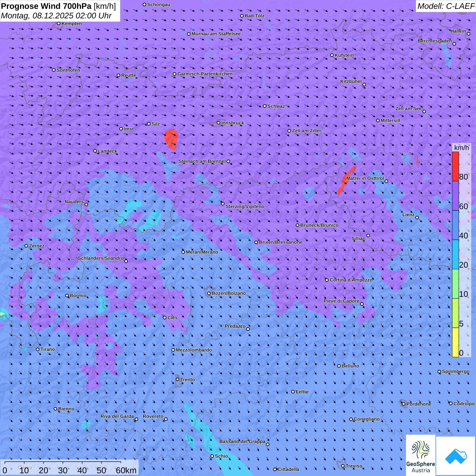Viewport: 476px width, 476px height.
Task: Click the Matrei in Osttirol marker dot
Action: tap(386, 181)
